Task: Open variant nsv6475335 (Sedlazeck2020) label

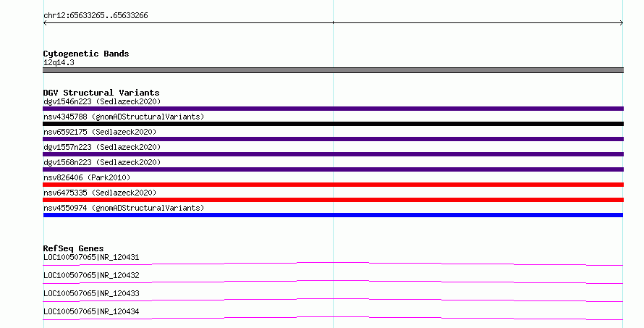Action: pyautogui.click(x=100, y=193)
